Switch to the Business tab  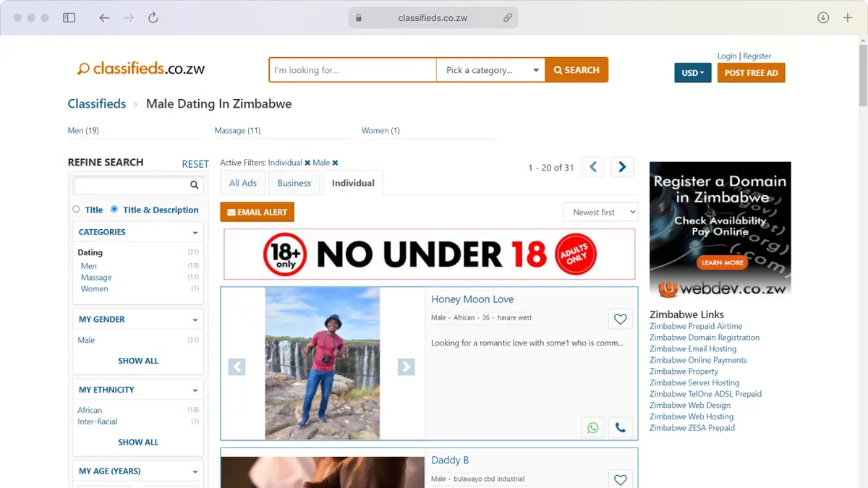pos(294,183)
